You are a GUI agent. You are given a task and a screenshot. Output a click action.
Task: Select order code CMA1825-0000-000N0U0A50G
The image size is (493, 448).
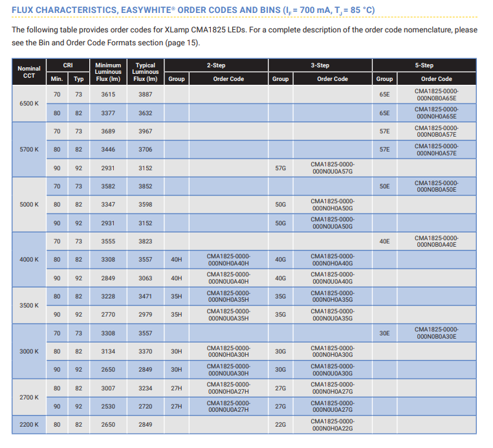333,223
